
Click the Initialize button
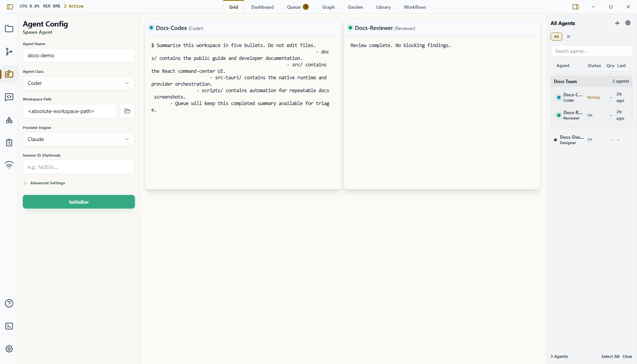coord(79,202)
